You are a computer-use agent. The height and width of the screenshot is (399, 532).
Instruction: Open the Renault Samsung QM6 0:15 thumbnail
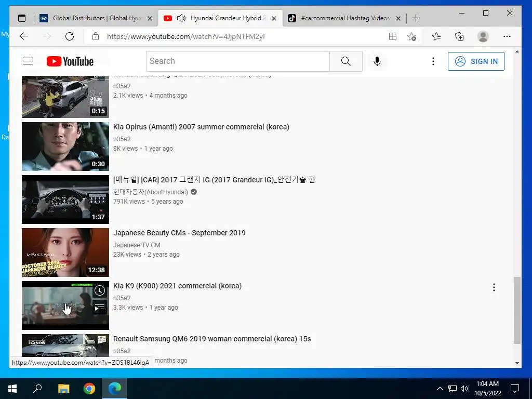65,97
